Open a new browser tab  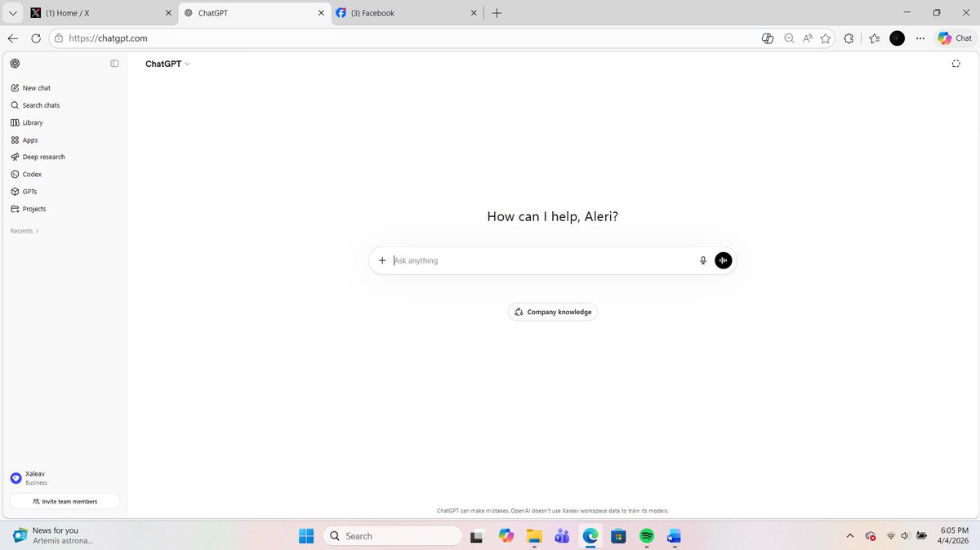point(497,13)
